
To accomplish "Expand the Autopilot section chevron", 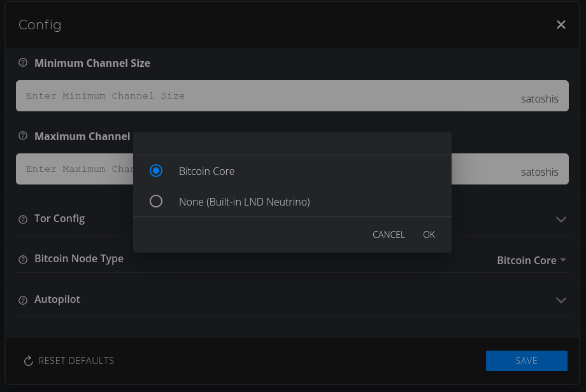I will click(561, 300).
